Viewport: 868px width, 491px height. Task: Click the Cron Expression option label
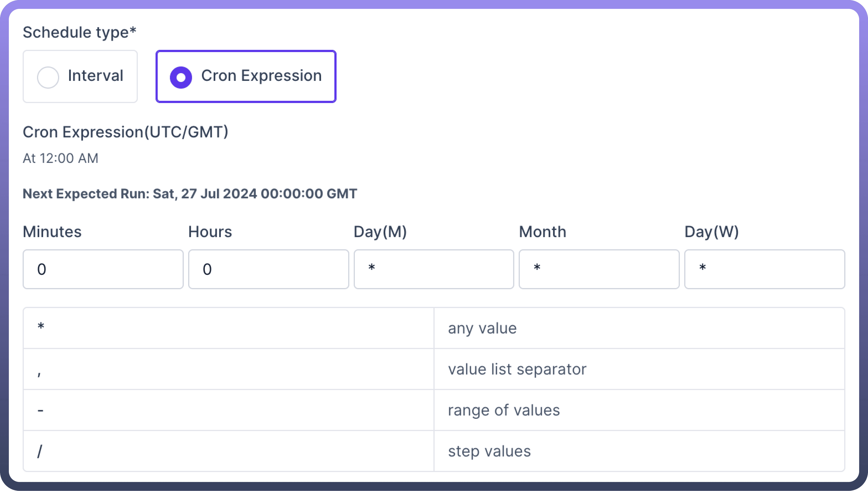[x=261, y=76]
